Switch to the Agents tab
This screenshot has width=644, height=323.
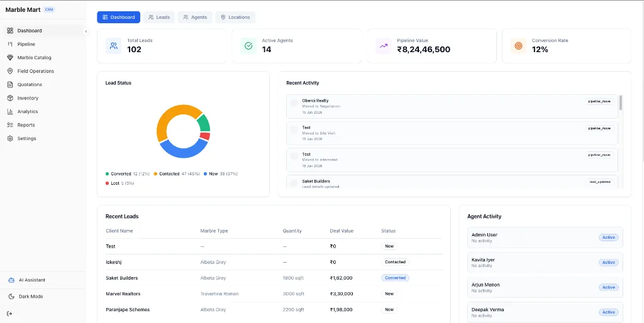click(195, 17)
